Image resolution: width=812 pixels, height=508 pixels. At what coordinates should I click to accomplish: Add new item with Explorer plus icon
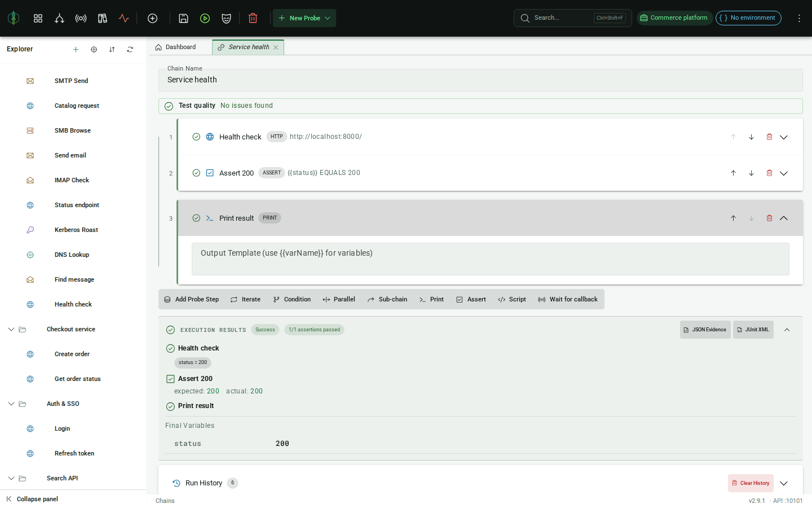pos(76,49)
